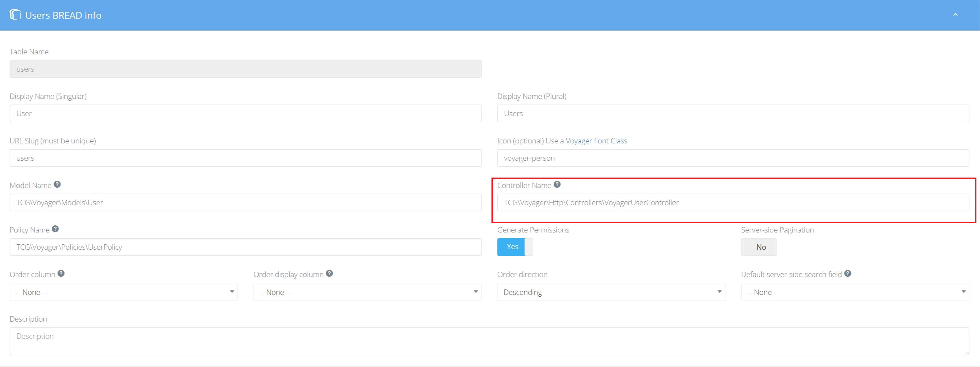This screenshot has width=980, height=367.
Task: Click the Model Name help icon
Action: (57, 184)
